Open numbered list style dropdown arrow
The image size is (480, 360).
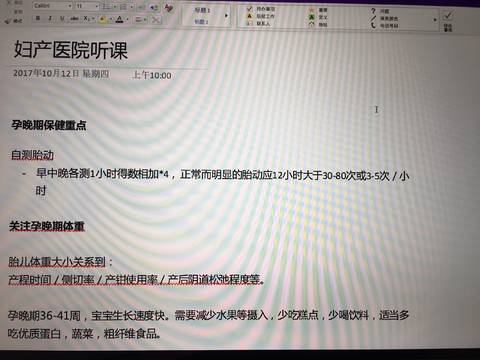click(132, 7)
